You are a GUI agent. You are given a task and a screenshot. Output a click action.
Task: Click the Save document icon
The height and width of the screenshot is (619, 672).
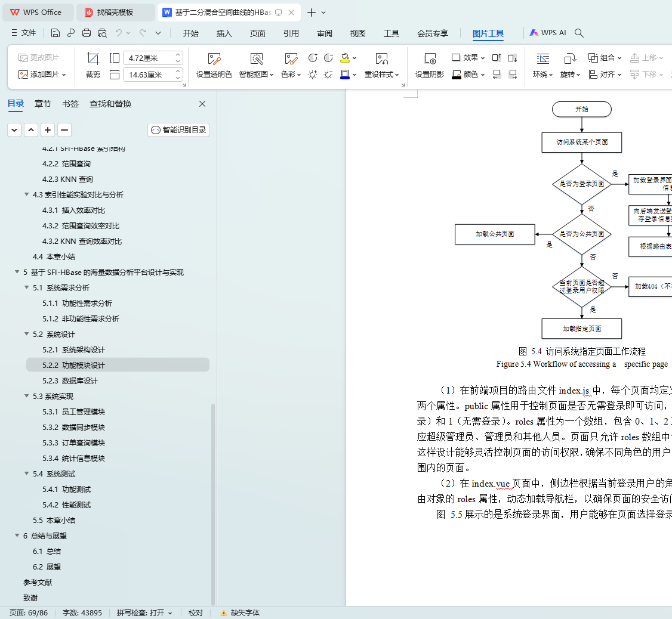[x=56, y=33]
